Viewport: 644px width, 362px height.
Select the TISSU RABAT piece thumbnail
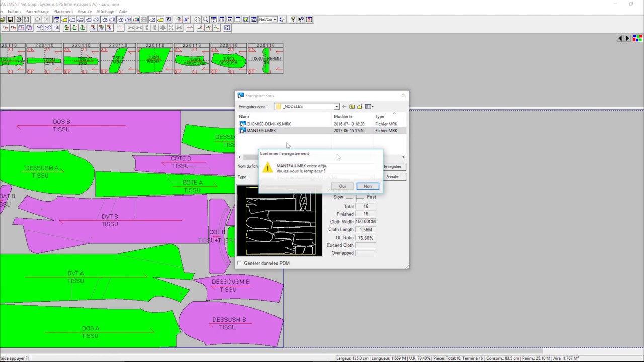click(118, 59)
